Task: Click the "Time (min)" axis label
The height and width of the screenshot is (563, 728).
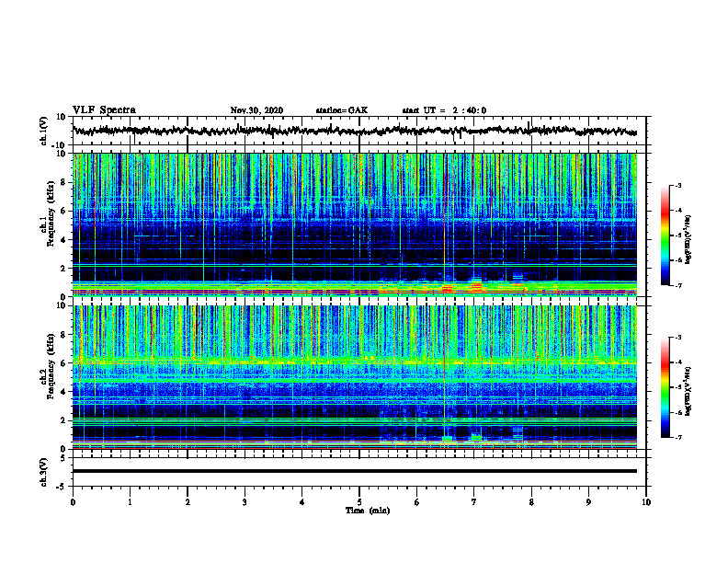Action: 368,511
